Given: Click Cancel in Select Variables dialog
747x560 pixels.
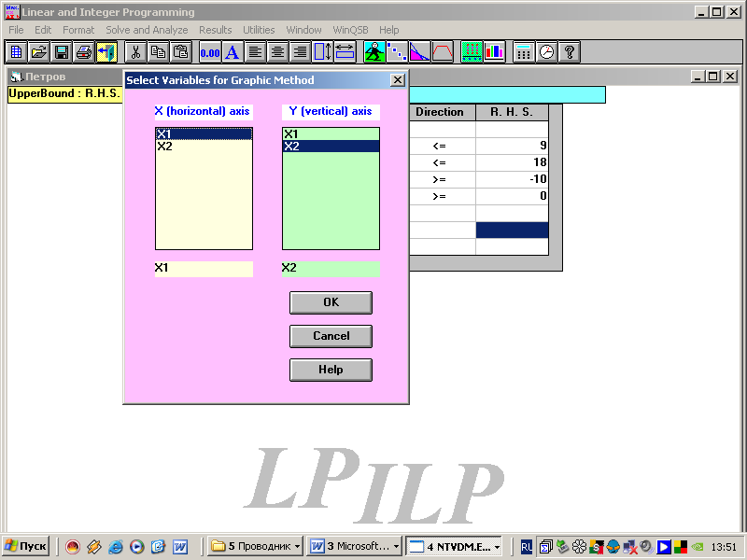Looking at the screenshot, I should pyautogui.click(x=331, y=336).
